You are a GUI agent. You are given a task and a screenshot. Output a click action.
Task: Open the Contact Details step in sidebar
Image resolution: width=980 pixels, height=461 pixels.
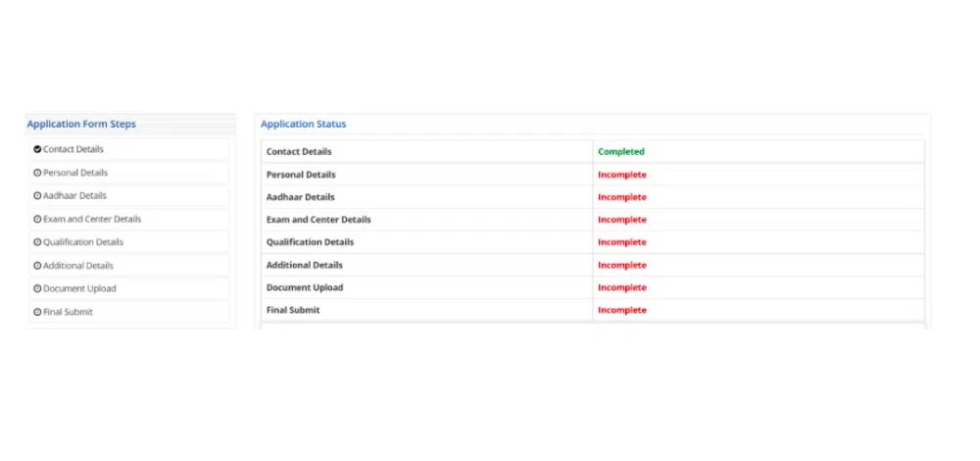(x=73, y=149)
